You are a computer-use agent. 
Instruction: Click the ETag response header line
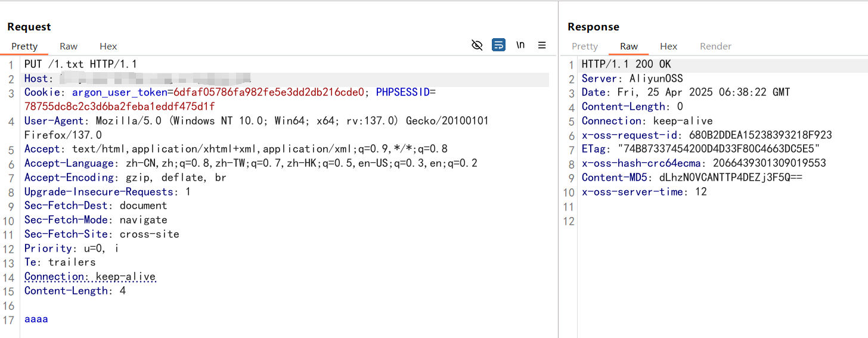point(701,149)
